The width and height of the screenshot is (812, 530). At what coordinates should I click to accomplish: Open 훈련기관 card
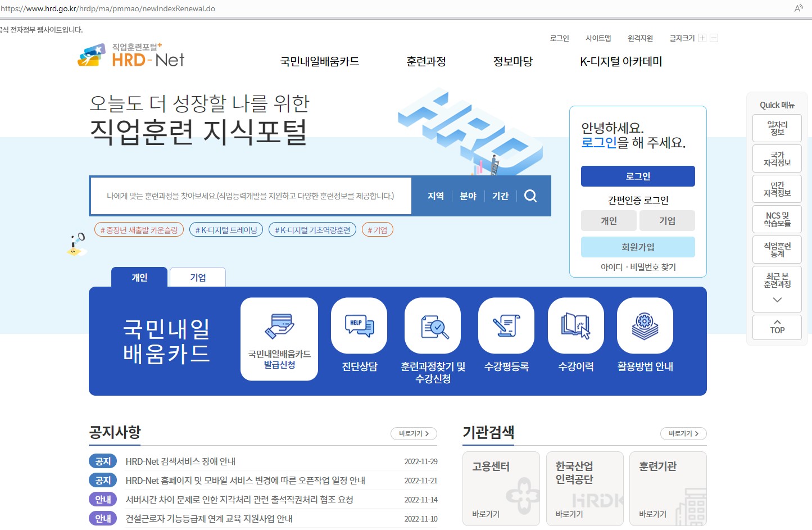[668, 488]
